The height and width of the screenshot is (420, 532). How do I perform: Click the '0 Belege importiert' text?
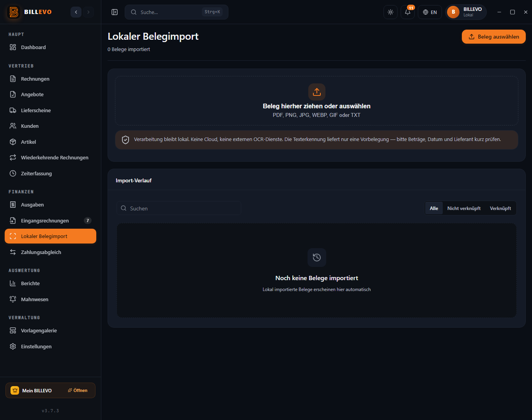point(129,49)
